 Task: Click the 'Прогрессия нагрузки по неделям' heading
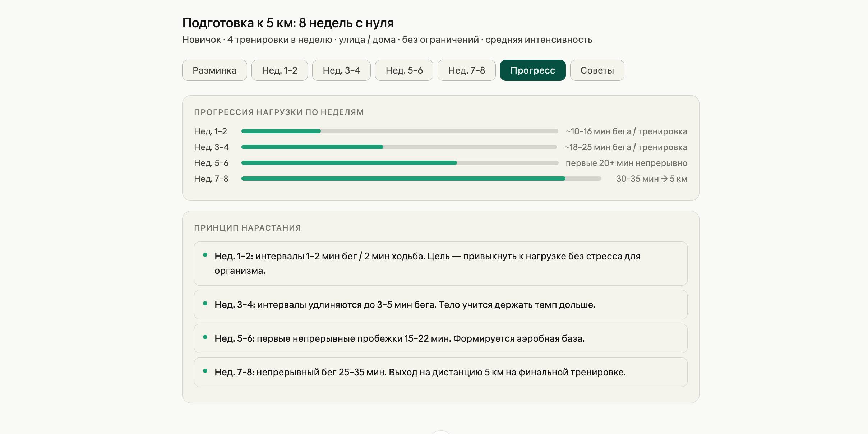click(279, 112)
